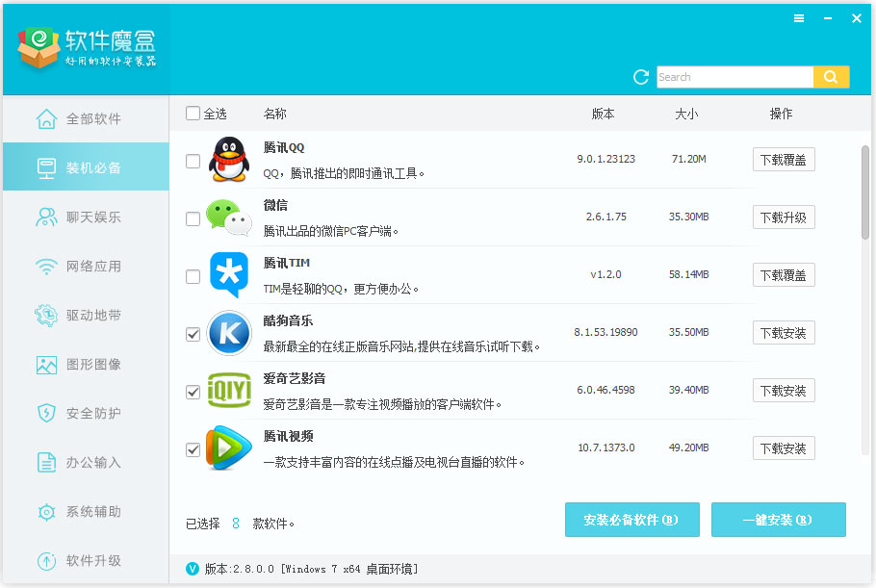Click the yellow search magnifier button

[831, 77]
